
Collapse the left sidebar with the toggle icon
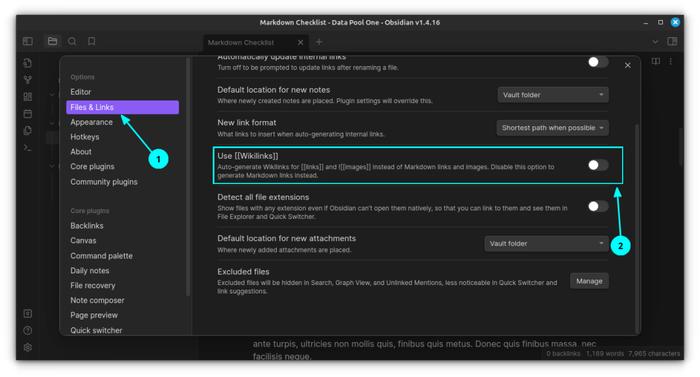click(28, 42)
